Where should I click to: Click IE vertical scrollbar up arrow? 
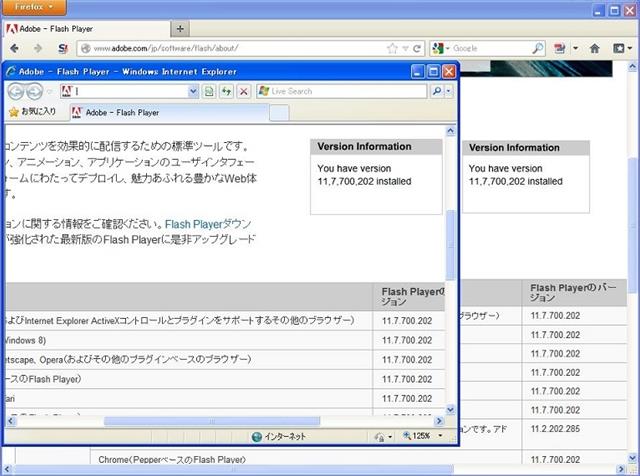point(450,131)
